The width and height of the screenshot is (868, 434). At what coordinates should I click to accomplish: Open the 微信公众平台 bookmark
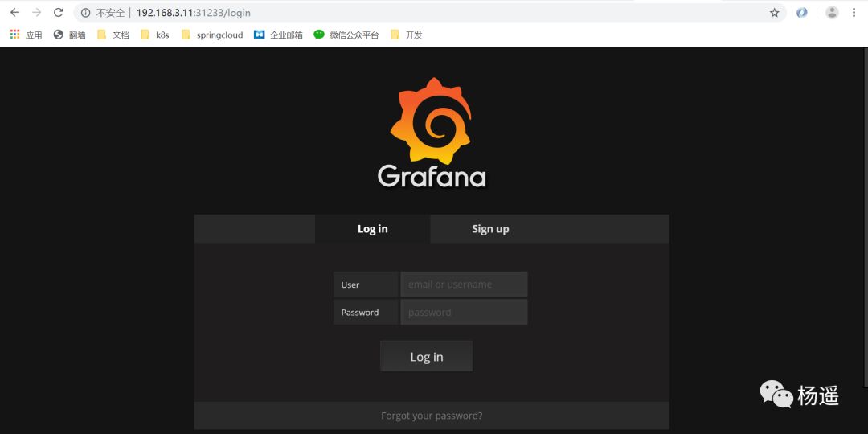(x=346, y=35)
